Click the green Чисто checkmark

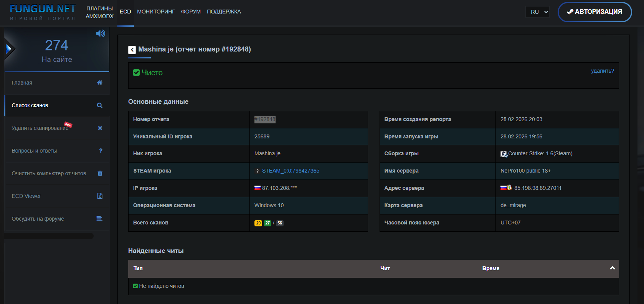tap(136, 73)
